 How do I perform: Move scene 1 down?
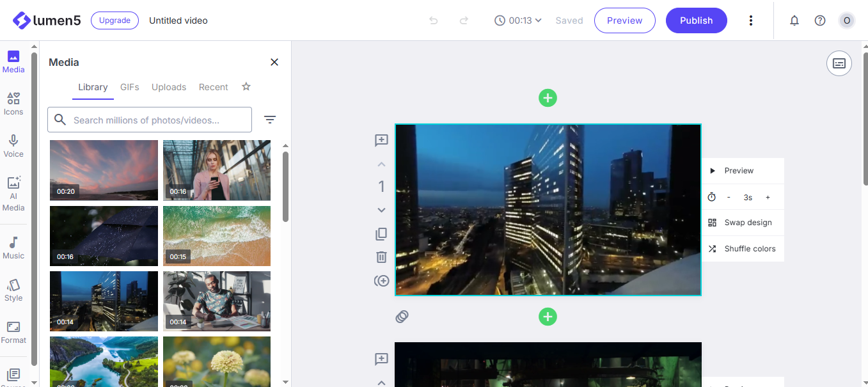pyautogui.click(x=381, y=210)
